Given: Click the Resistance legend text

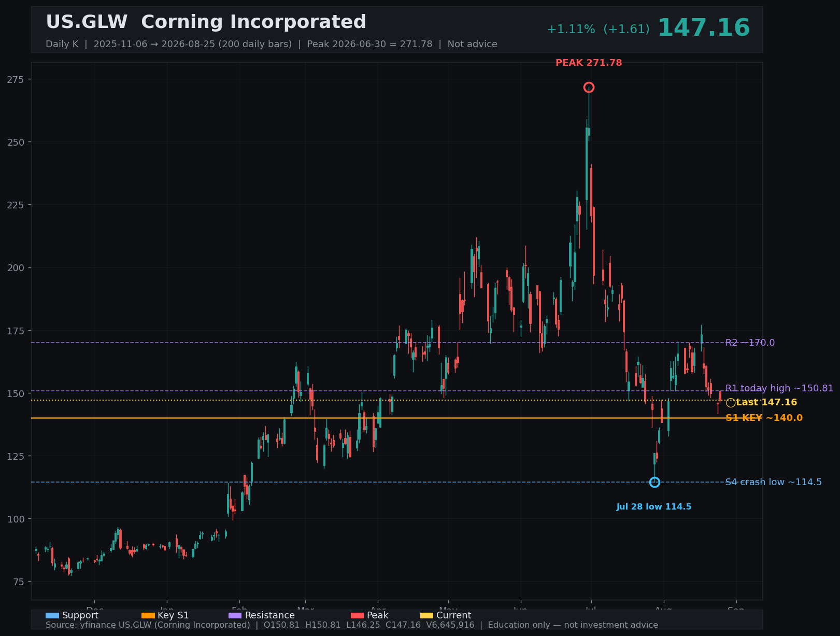Looking at the screenshot, I should pos(270,616).
